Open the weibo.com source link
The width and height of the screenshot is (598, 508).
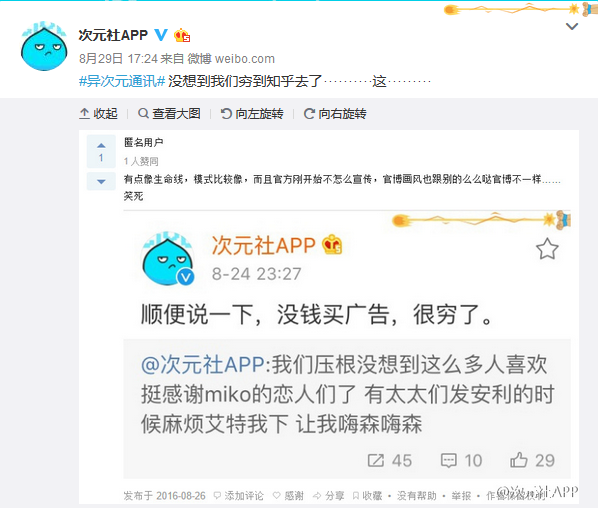tap(244, 59)
